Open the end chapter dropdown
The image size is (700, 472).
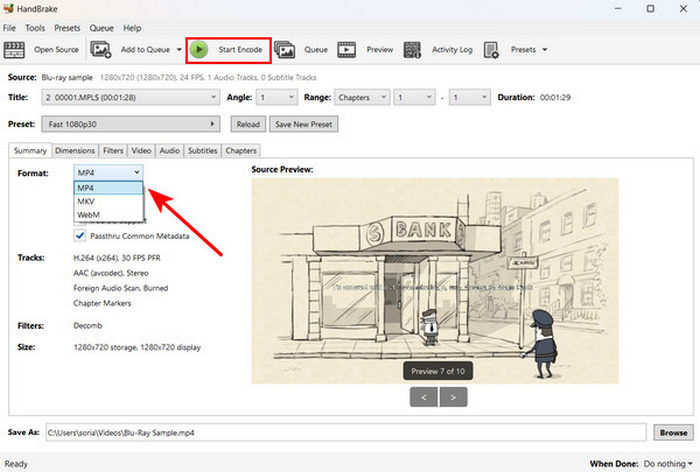pos(469,97)
